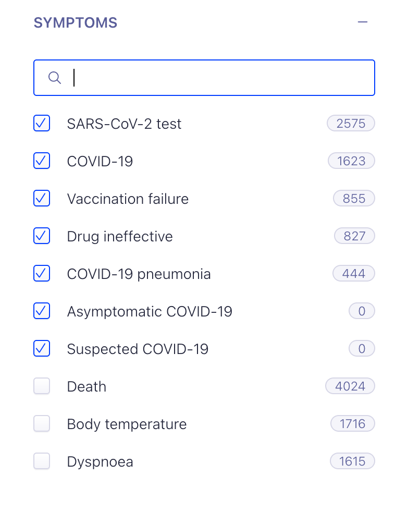Click the search magnifier icon
The height and width of the screenshot is (512, 420).
[x=55, y=78]
